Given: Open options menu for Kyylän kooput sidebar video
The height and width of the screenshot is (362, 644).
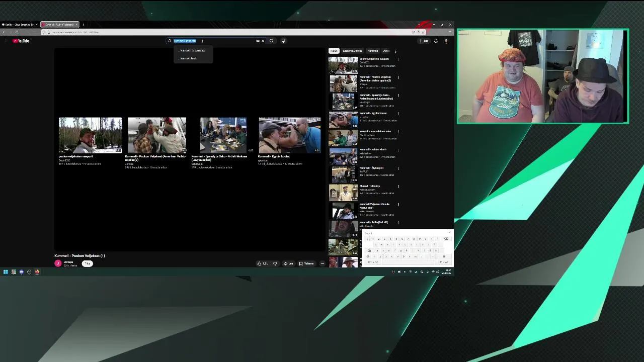Looking at the screenshot, I should pyautogui.click(x=398, y=114).
